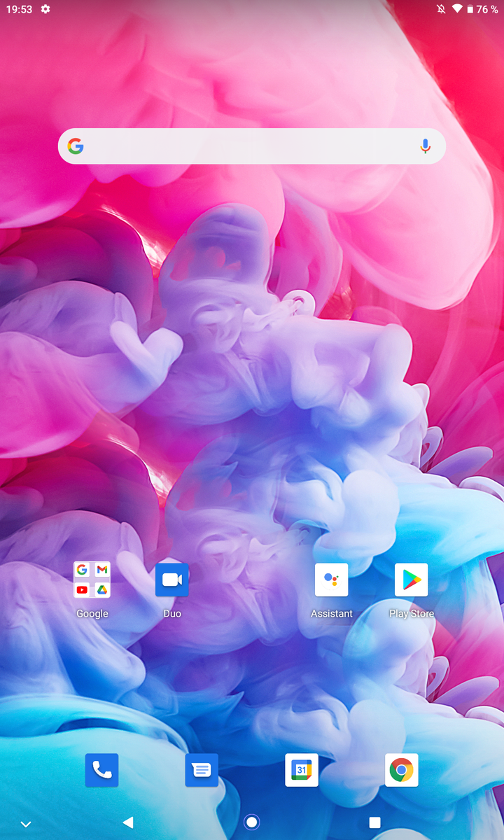Open Recents with the square button
The image size is (504, 840).
(374, 822)
